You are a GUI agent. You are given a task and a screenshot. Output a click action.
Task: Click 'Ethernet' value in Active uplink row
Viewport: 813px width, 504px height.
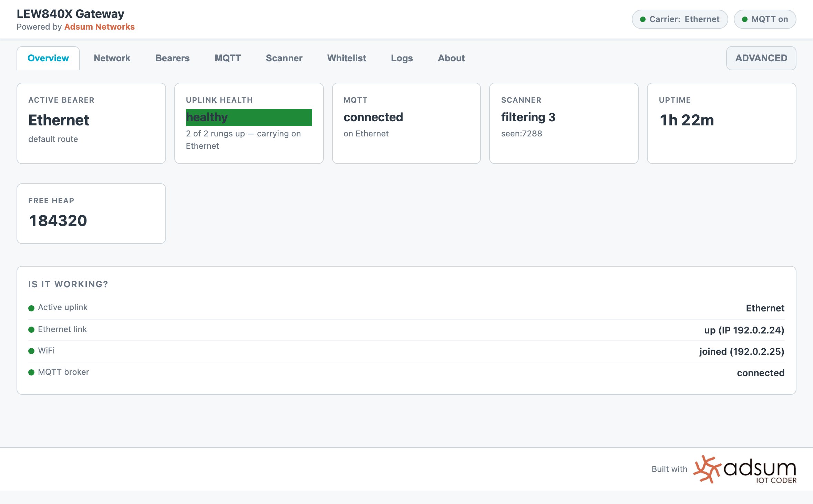765,308
